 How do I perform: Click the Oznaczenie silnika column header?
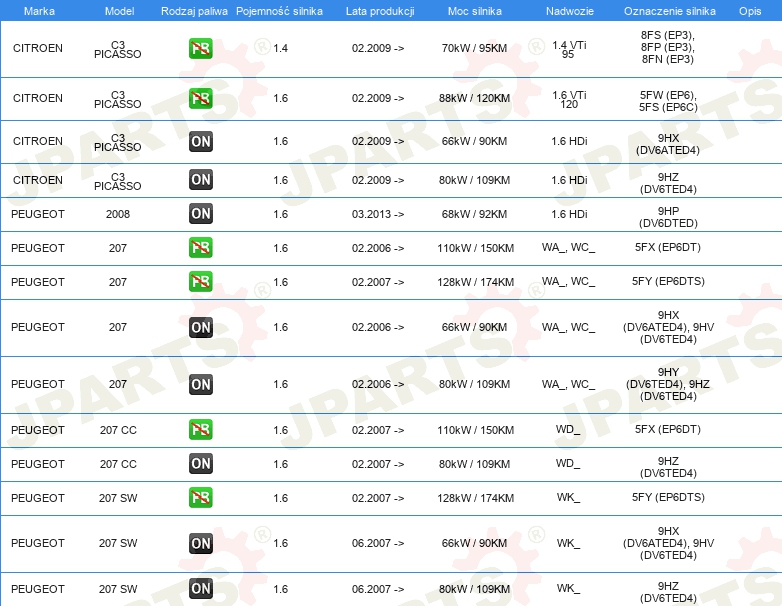click(670, 11)
